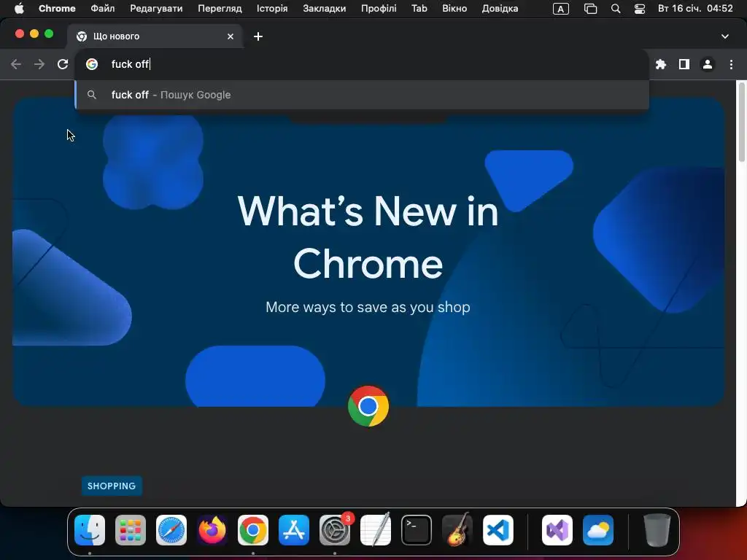This screenshot has height=560, width=747.
Task: Open Chrome's three-dot menu
Action: coord(731,64)
